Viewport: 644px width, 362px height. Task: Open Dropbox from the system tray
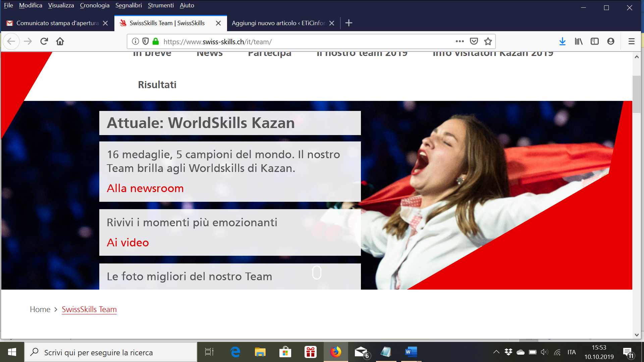(508, 352)
